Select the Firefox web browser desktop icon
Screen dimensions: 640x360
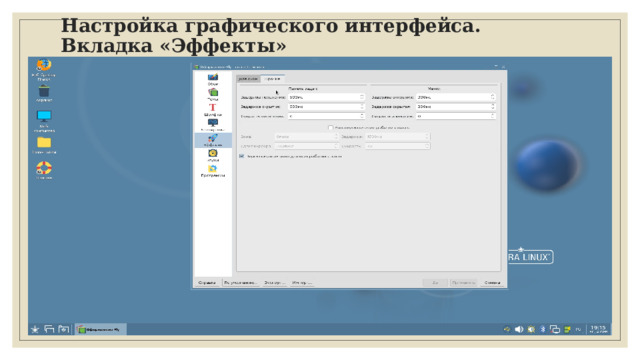[44, 70]
